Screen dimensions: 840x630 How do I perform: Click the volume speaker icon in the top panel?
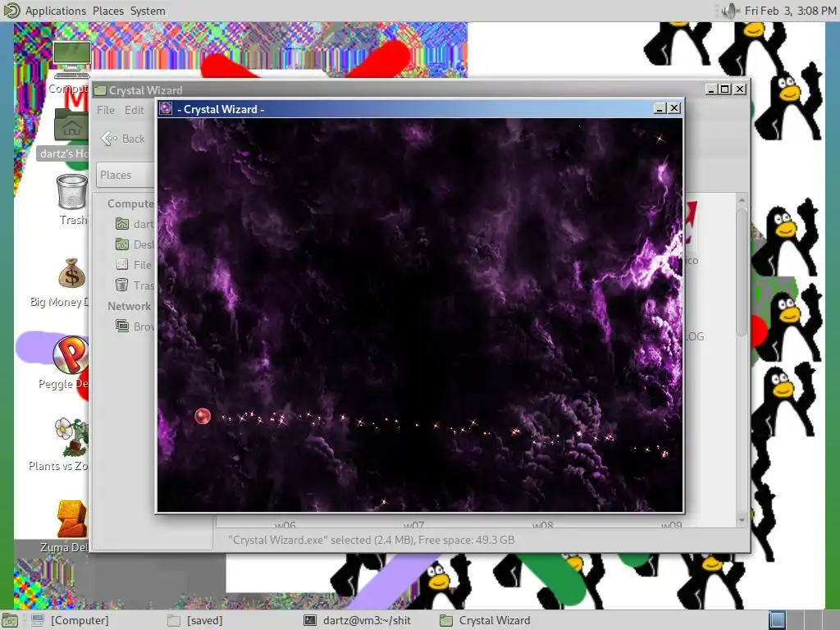pyautogui.click(x=729, y=11)
